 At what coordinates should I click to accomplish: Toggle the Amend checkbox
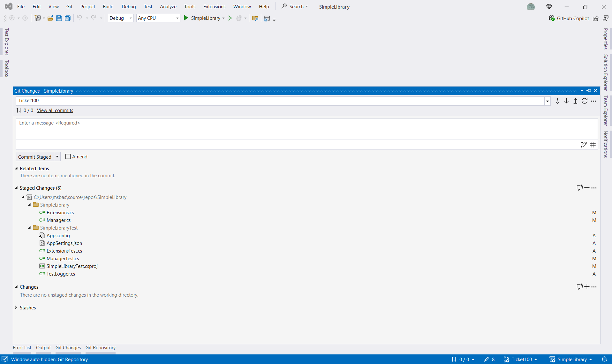click(x=68, y=156)
